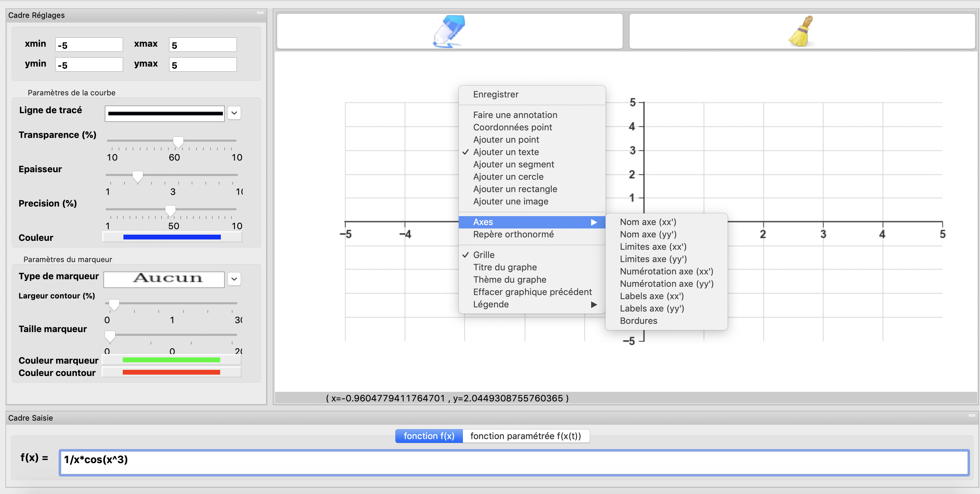Open the blue Couleur swatch
This screenshot has width=980, height=494.
[x=172, y=237]
